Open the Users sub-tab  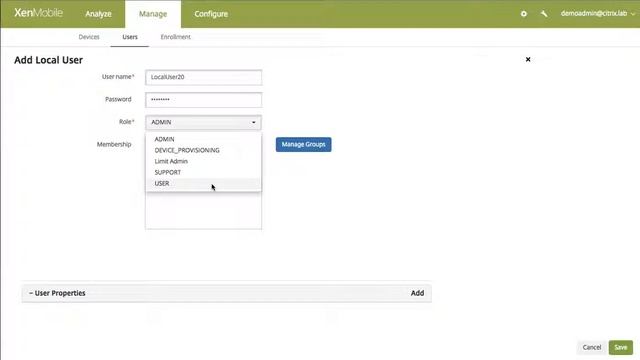coord(130,37)
